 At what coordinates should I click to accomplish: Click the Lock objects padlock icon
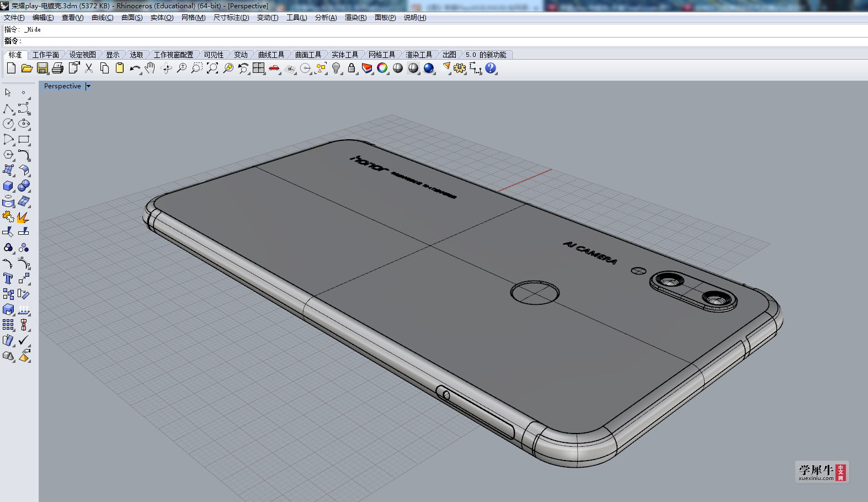[x=352, y=68]
